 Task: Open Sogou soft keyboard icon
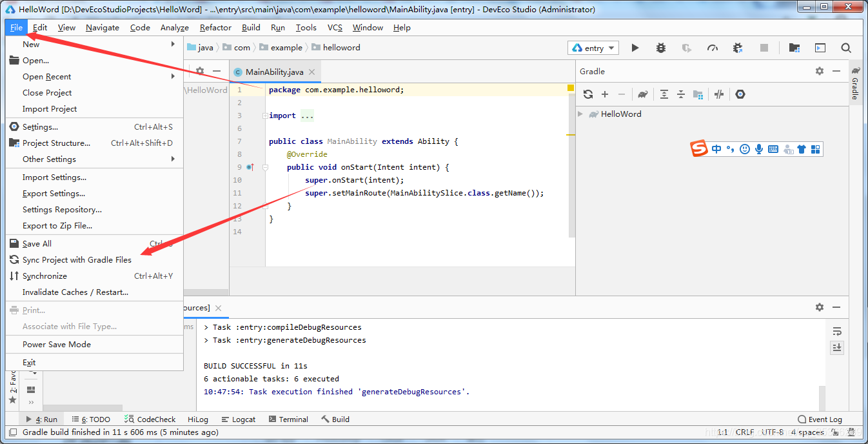pyautogui.click(x=773, y=149)
